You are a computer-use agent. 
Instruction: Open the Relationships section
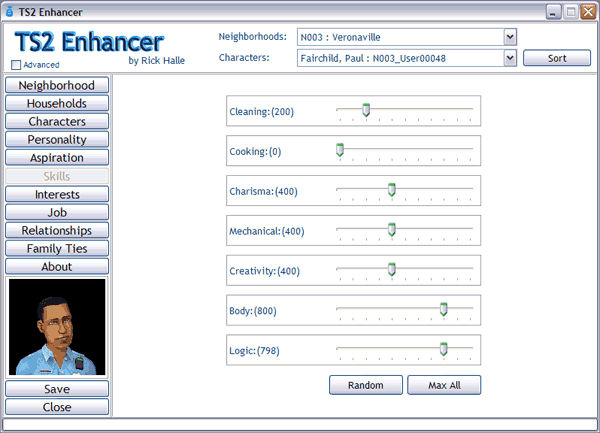click(x=57, y=230)
